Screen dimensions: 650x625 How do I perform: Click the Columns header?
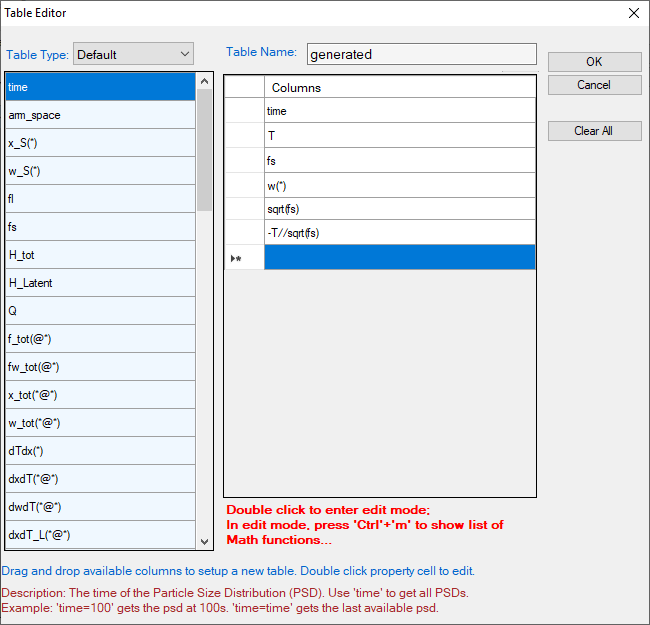coord(399,88)
